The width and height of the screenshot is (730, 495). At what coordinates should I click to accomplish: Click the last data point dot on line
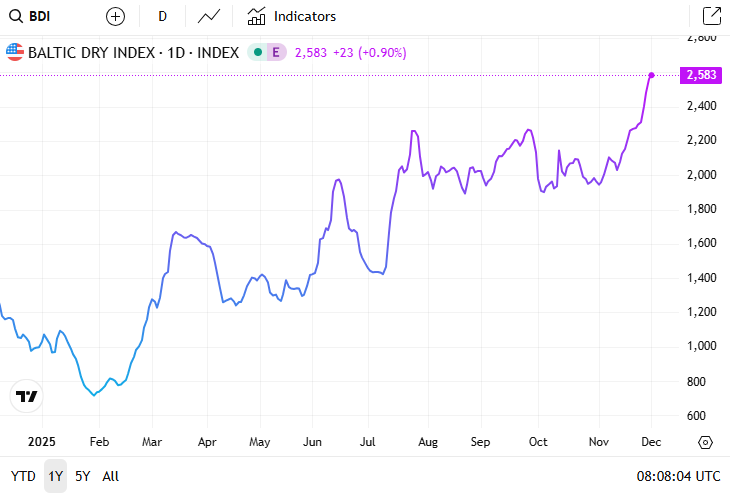tap(652, 75)
